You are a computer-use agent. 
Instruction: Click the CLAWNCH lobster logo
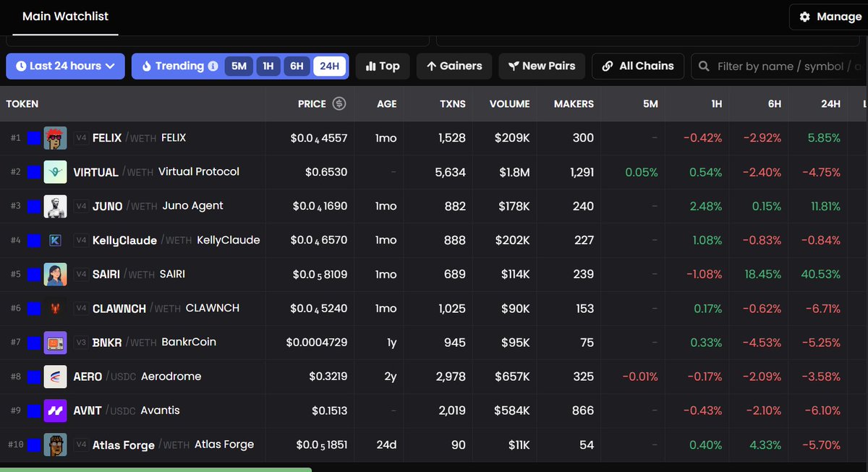coord(56,308)
